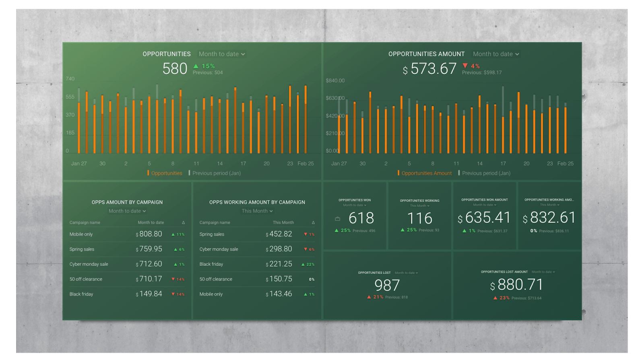This screenshot has height=362, width=644.
Task: Click the 23% change under Opportunities Lost Amount
Action: coord(502,298)
